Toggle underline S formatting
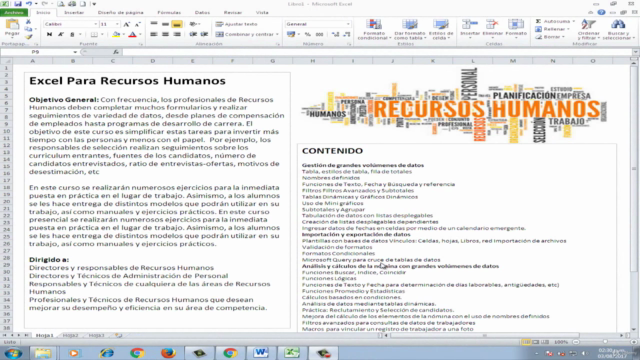The image size is (640, 360). (x=72, y=35)
